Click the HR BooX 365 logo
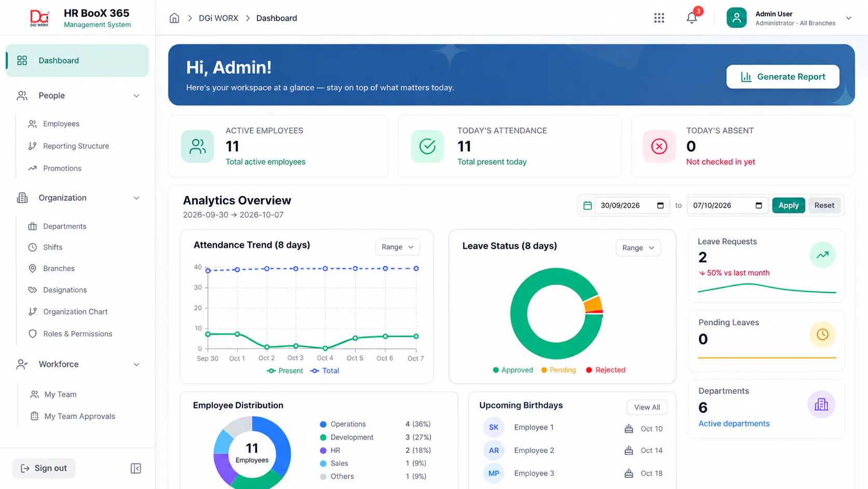This screenshot has height=489, width=868. [39, 18]
